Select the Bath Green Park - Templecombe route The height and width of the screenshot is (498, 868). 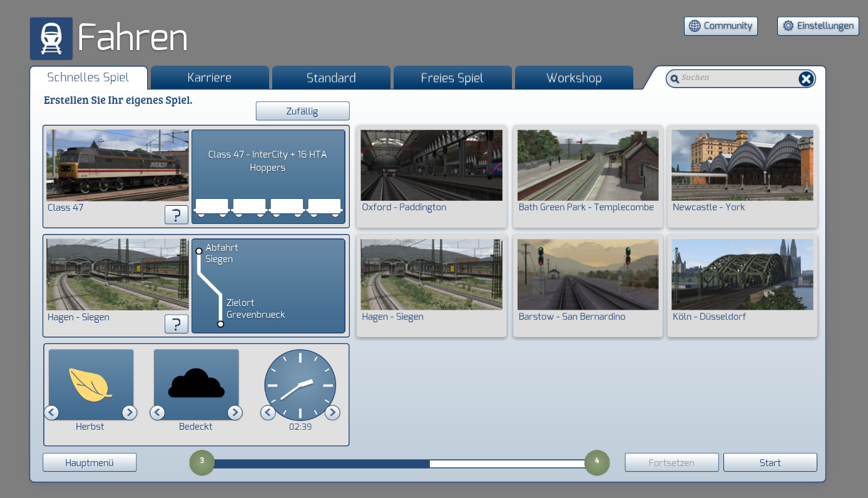pos(588,176)
